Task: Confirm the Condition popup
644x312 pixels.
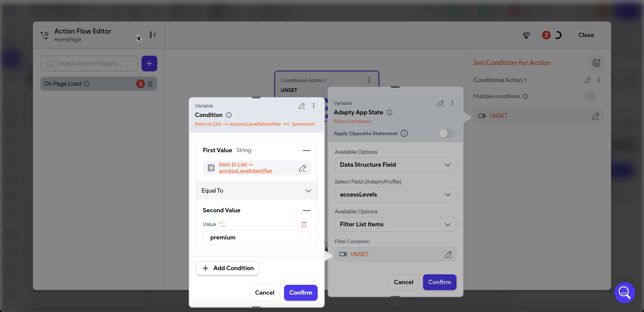Action: tap(301, 292)
